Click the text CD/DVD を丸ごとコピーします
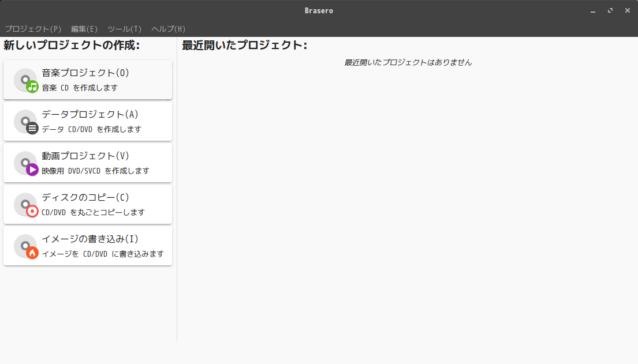 click(93, 212)
